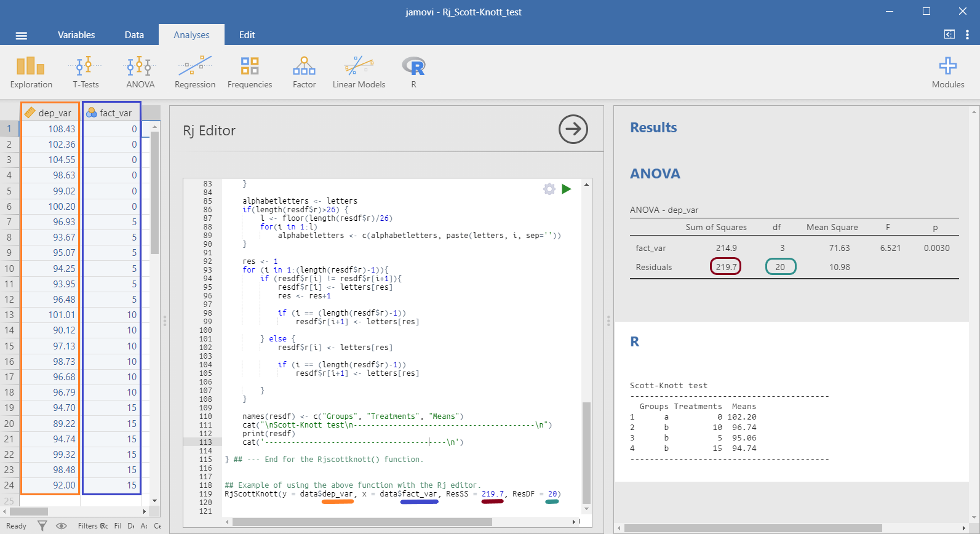Click the Residuals df value 20
This screenshot has width=980, height=534.
(x=780, y=267)
